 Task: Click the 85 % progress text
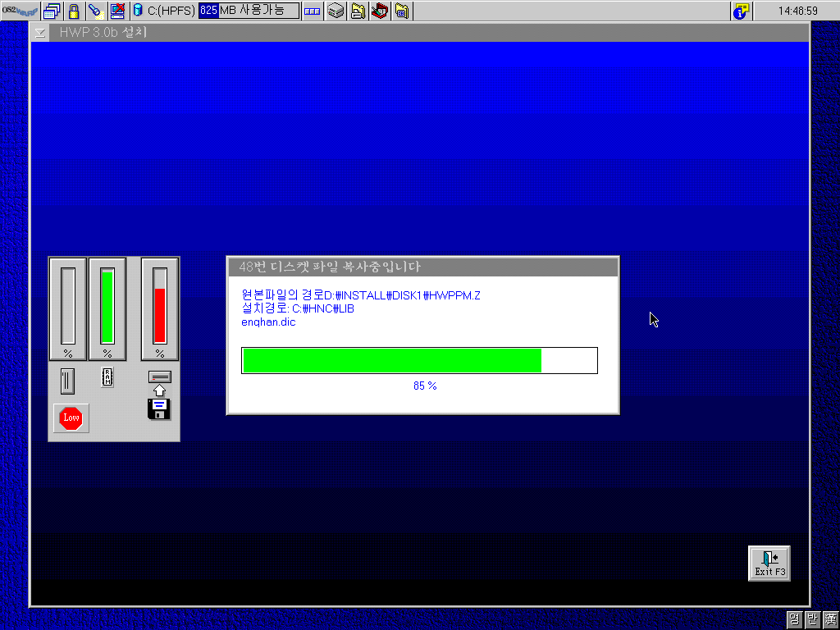coord(425,386)
